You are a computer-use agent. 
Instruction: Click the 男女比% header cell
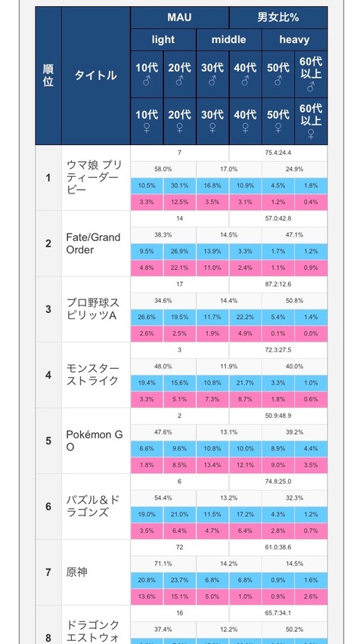pos(278,17)
